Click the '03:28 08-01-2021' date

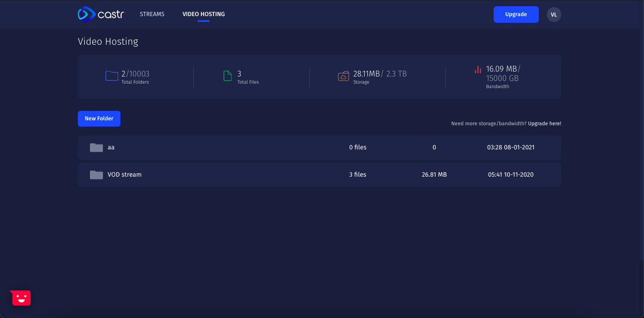(x=511, y=148)
